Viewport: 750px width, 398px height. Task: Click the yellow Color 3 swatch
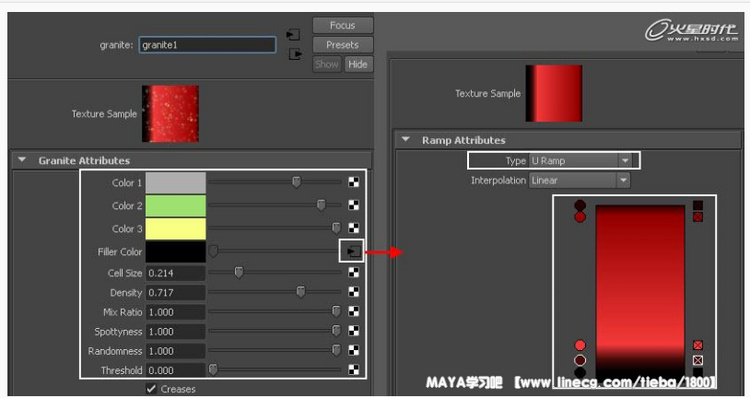(176, 228)
